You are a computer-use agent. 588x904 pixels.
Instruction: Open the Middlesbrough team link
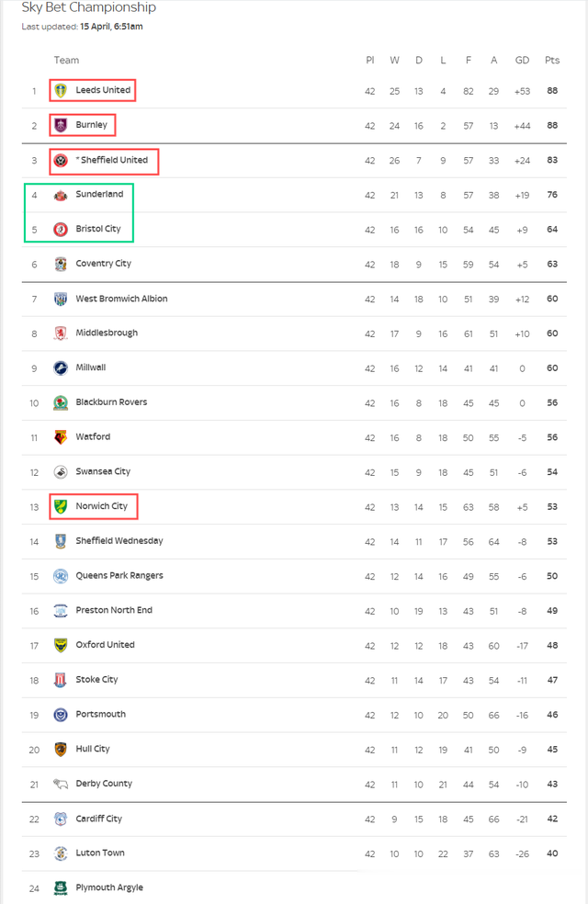pos(107,333)
